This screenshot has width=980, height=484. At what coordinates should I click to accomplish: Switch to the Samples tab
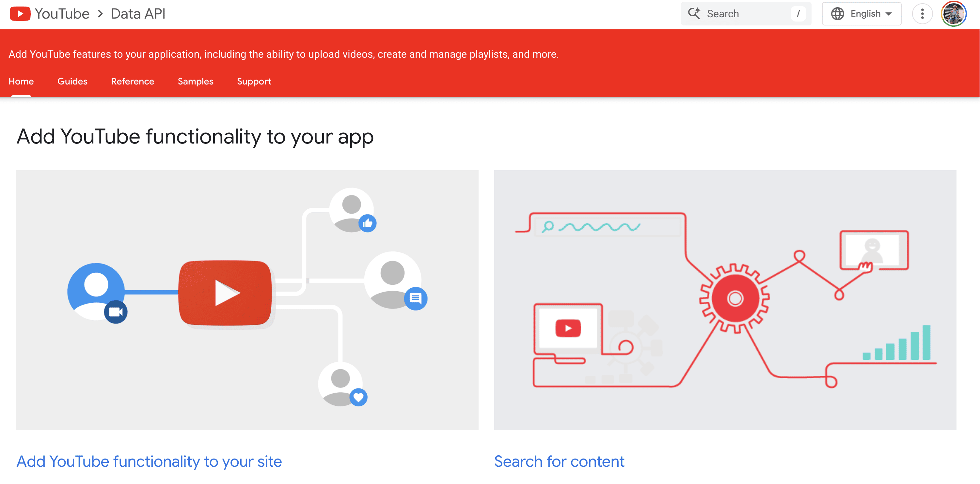point(196,81)
